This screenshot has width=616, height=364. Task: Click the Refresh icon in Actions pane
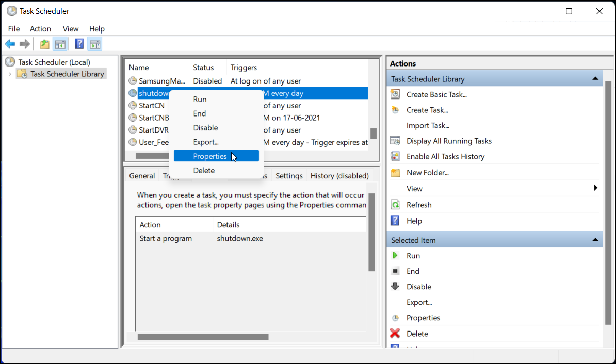pyautogui.click(x=395, y=204)
